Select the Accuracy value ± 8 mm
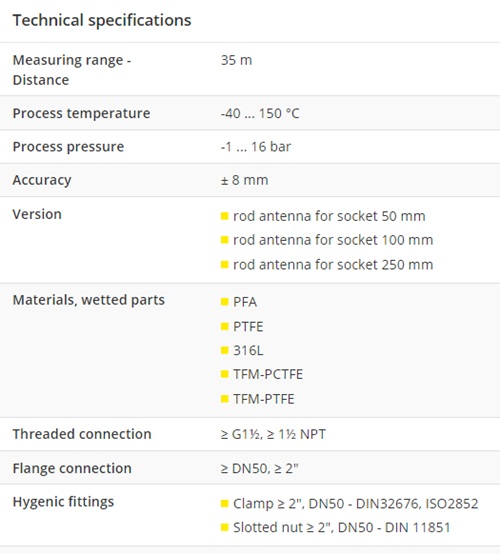The image size is (500, 554). (245, 180)
